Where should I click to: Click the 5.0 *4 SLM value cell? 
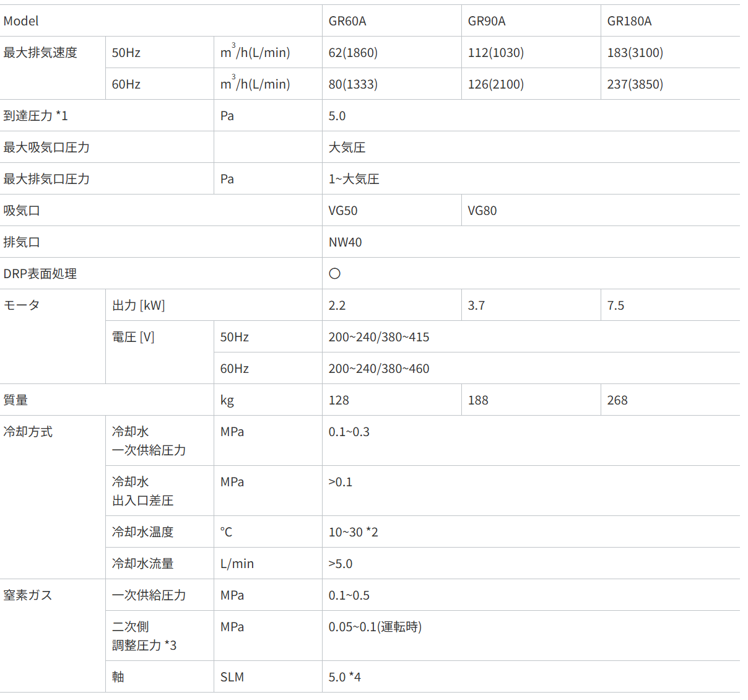345,676
